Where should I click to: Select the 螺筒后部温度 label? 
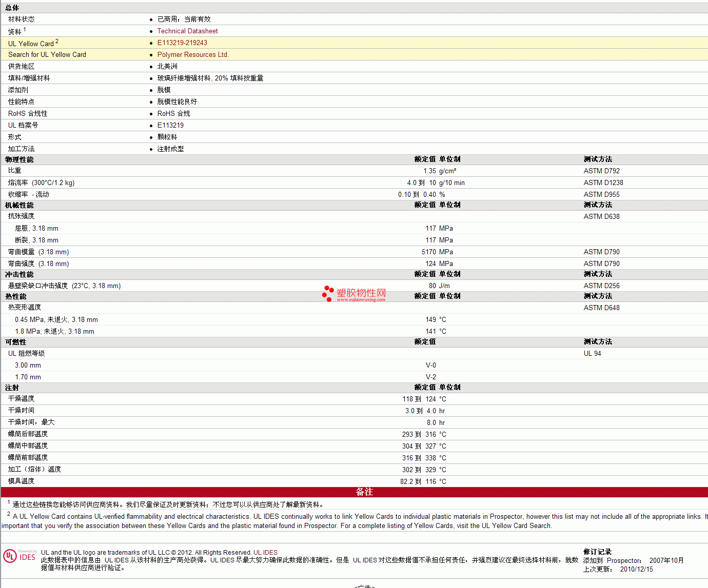point(28,434)
